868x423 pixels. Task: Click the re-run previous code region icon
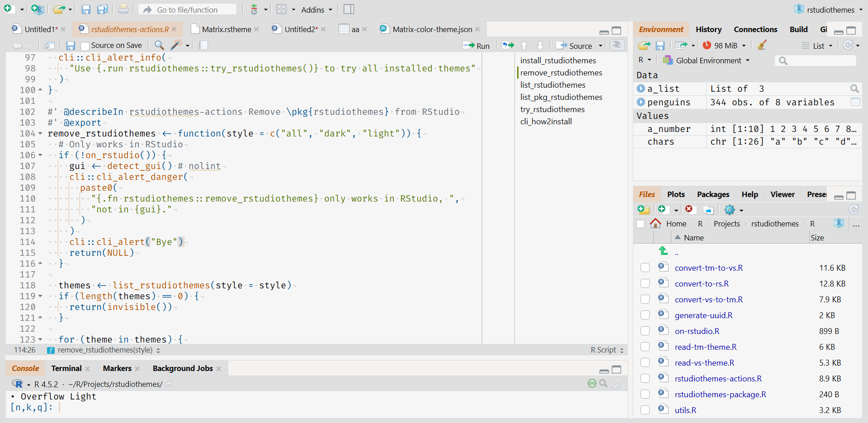508,45
